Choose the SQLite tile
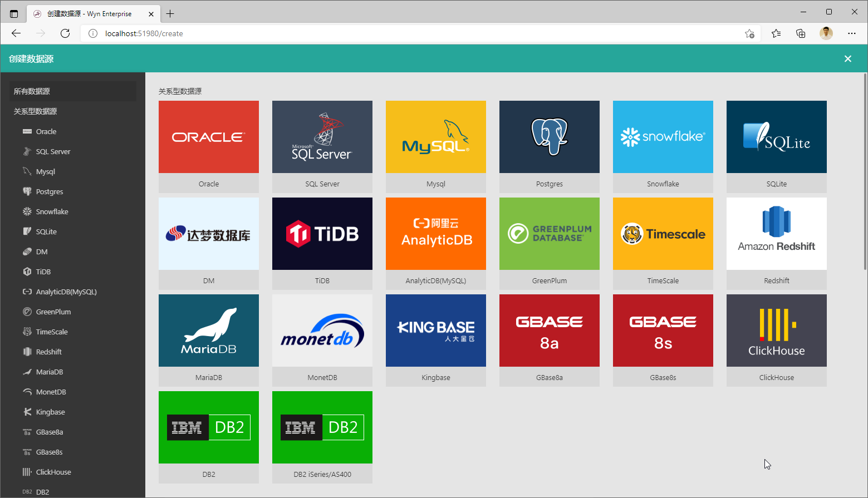Image resolution: width=868 pixels, height=498 pixels. (x=777, y=146)
